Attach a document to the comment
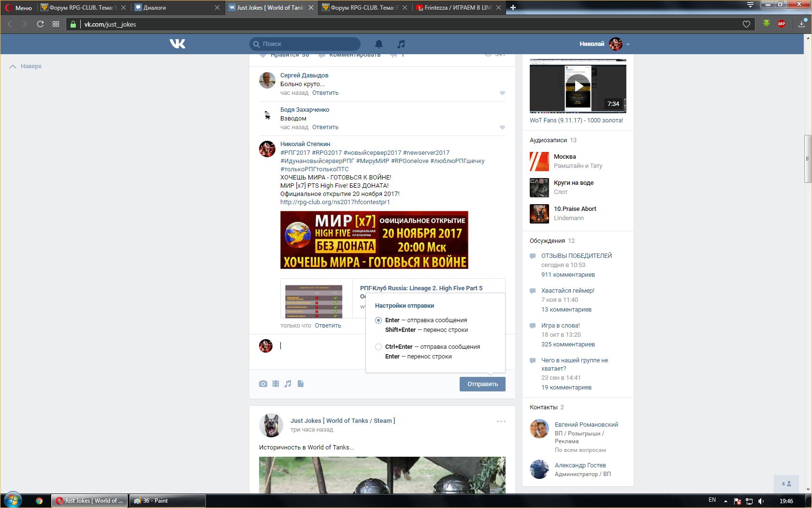 [x=301, y=384]
